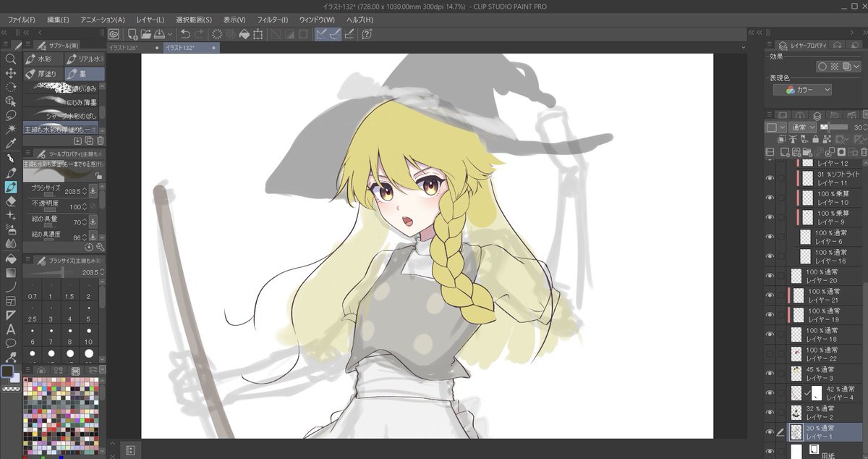The width and height of the screenshot is (868, 459).
Task: Select the Fill bucket tool
Action: pyautogui.click(x=11, y=258)
